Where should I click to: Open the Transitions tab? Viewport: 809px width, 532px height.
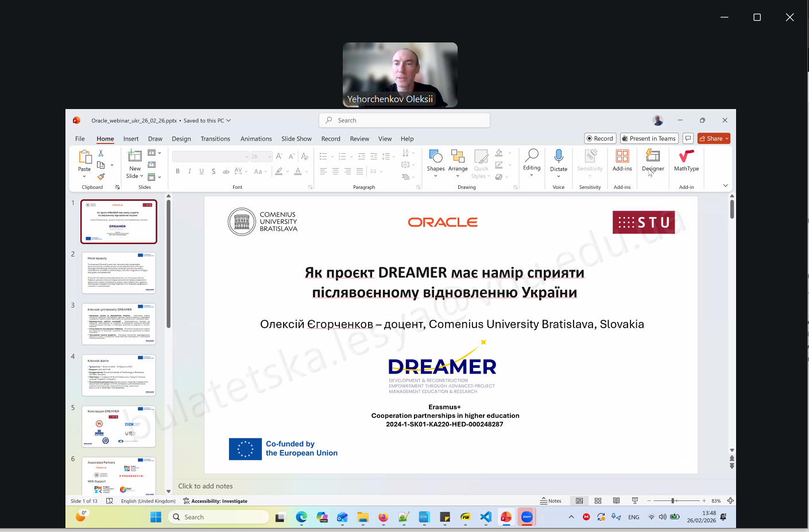(215, 139)
